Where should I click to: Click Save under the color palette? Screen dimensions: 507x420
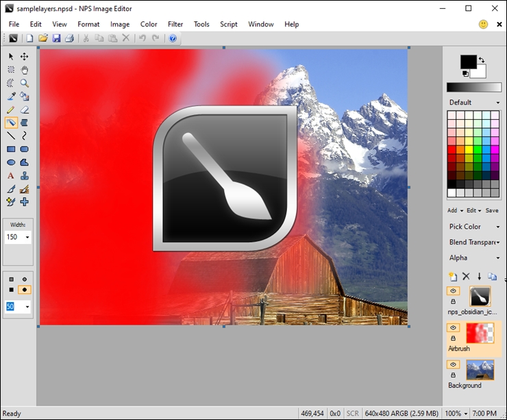pos(492,210)
